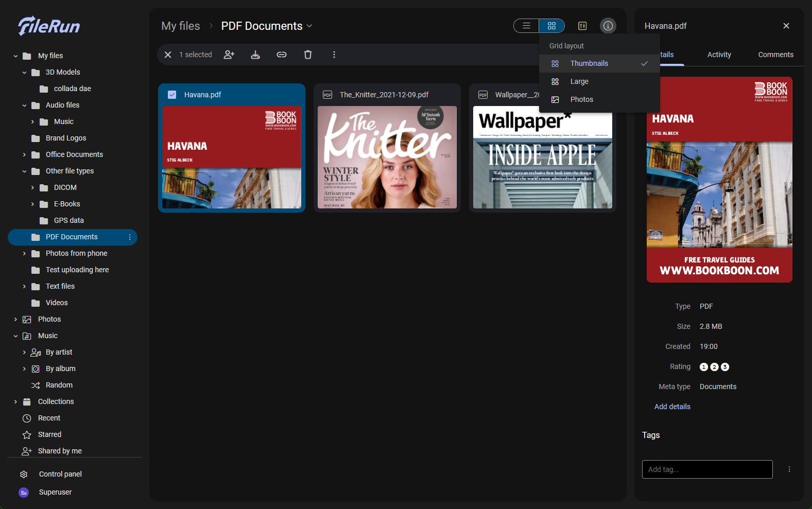Open the Videos folder
The width and height of the screenshot is (812, 509).
point(56,303)
